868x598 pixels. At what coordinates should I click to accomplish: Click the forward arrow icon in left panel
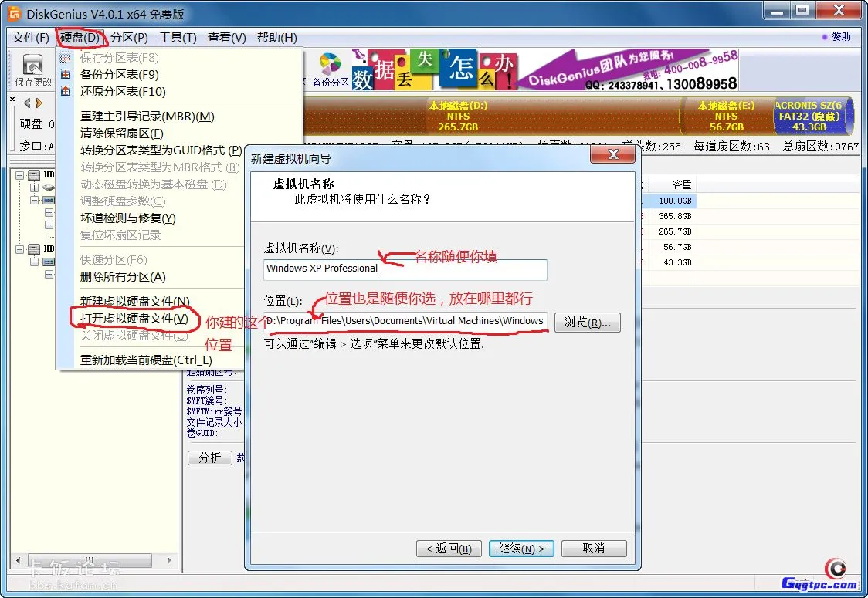pos(38,103)
